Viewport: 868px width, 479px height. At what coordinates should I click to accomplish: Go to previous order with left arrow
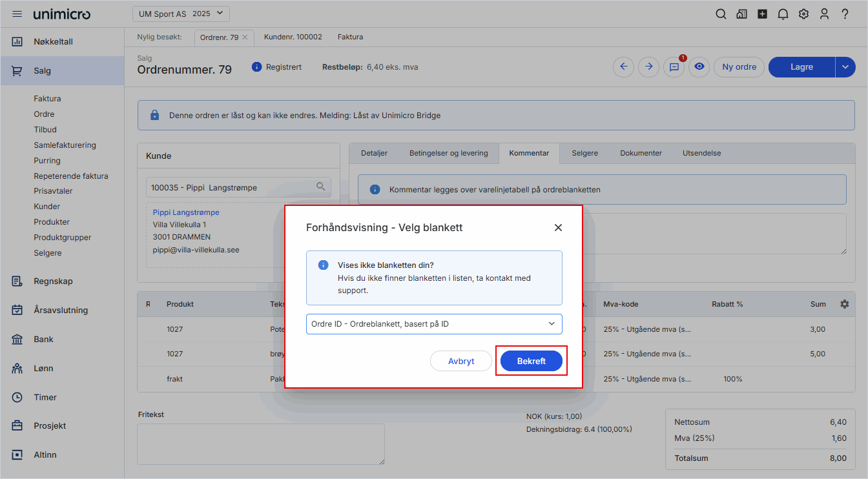pos(623,66)
